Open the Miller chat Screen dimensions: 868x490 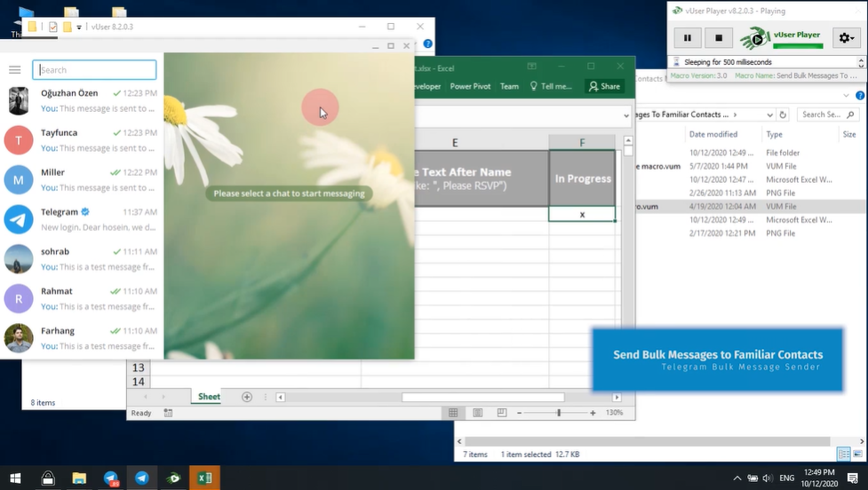82,180
